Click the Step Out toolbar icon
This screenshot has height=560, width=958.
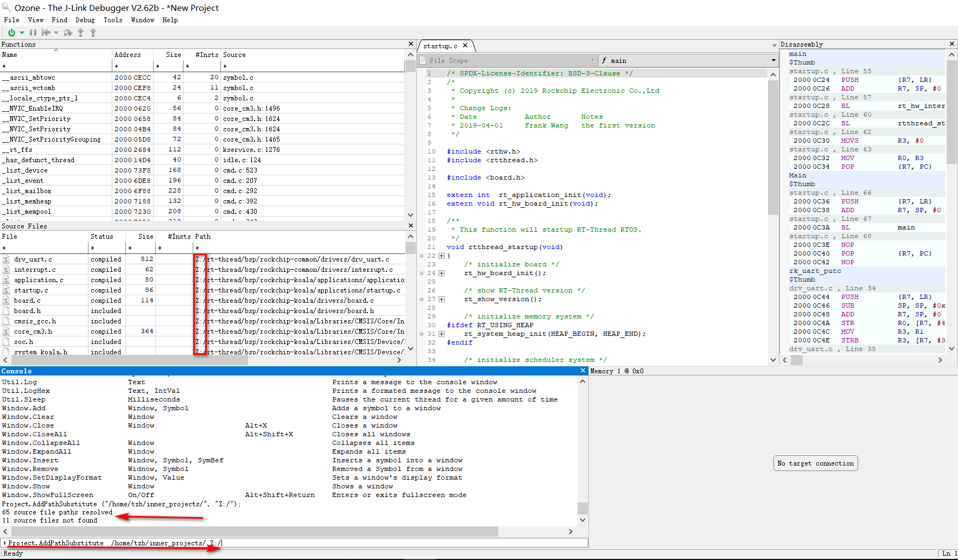point(93,33)
